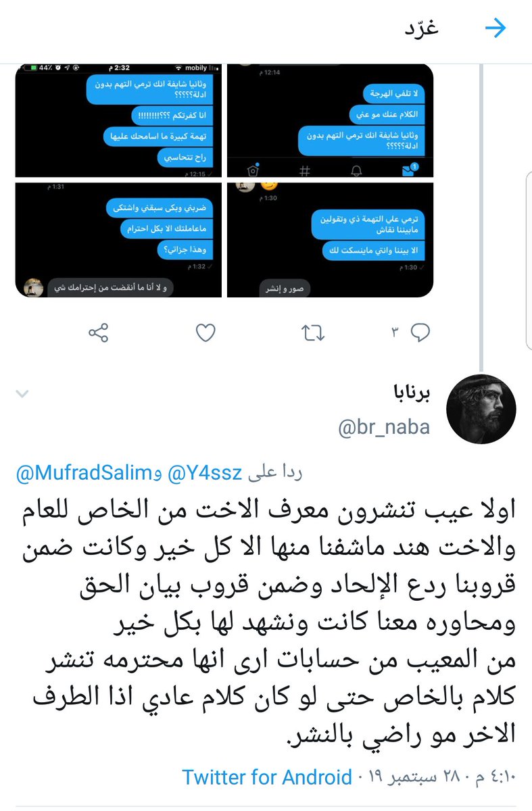Screen dimensions: 532x811
Task: Open top-left chat screenshot image
Action: [x=119, y=120]
